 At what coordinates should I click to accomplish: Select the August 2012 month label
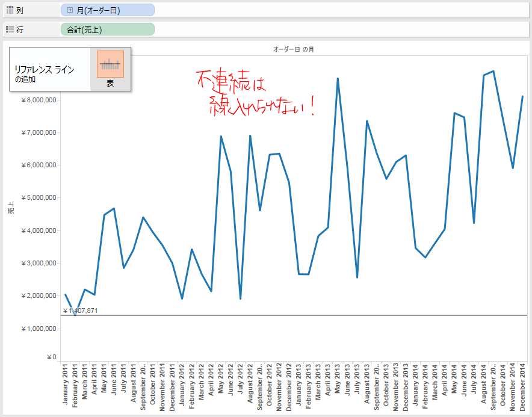click(x=250, y=383)
